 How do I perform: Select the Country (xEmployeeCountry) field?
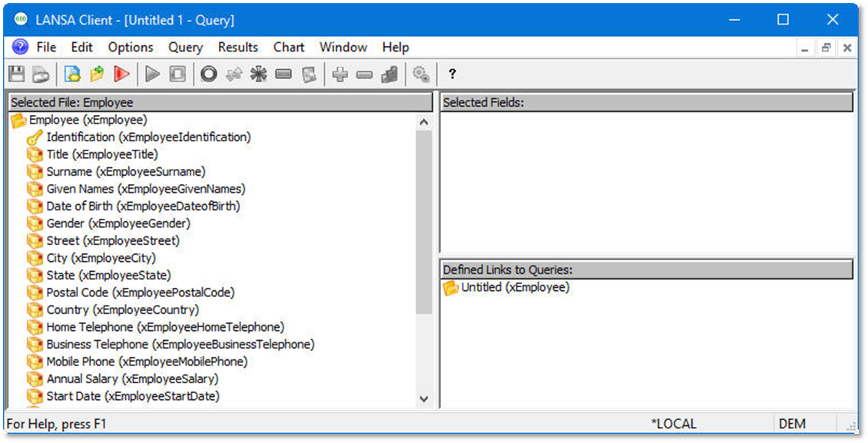[122, 310]
